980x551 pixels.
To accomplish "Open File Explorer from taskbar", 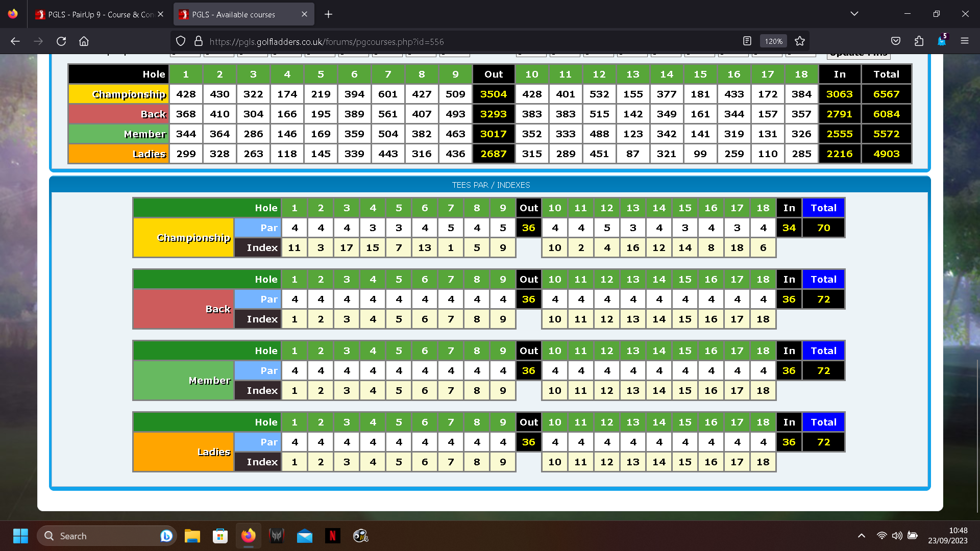I will (x=192, y=536).
